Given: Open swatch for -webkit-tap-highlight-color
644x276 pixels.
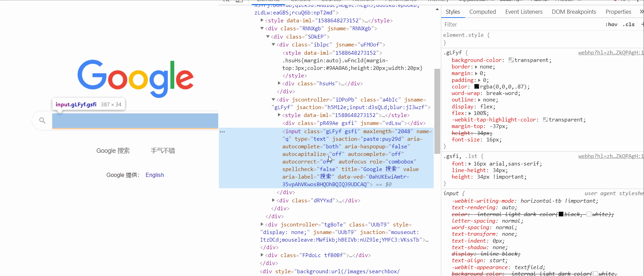Looking at the screenshot, I should pos(545,120).
